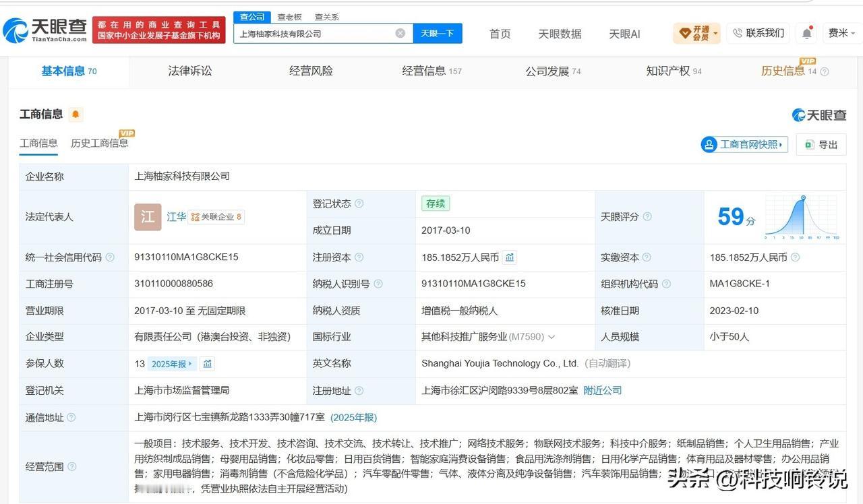Click the red 国家中小企业发展子基金 banner
Screen dimensions: 863x504
159,30
